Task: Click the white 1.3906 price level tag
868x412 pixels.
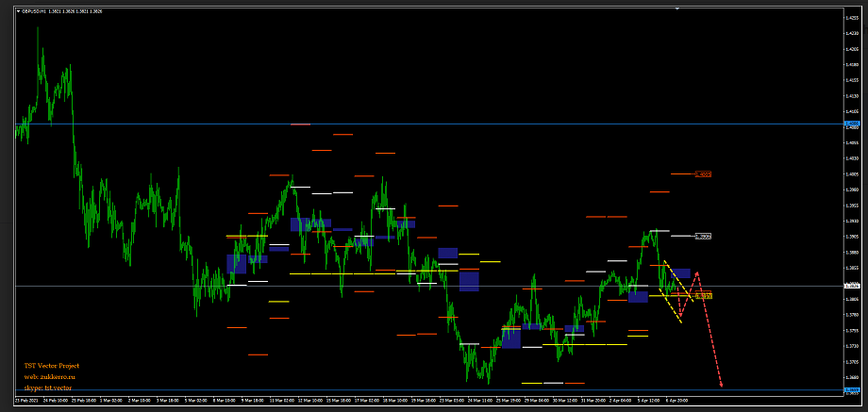Action: (703, 236)
